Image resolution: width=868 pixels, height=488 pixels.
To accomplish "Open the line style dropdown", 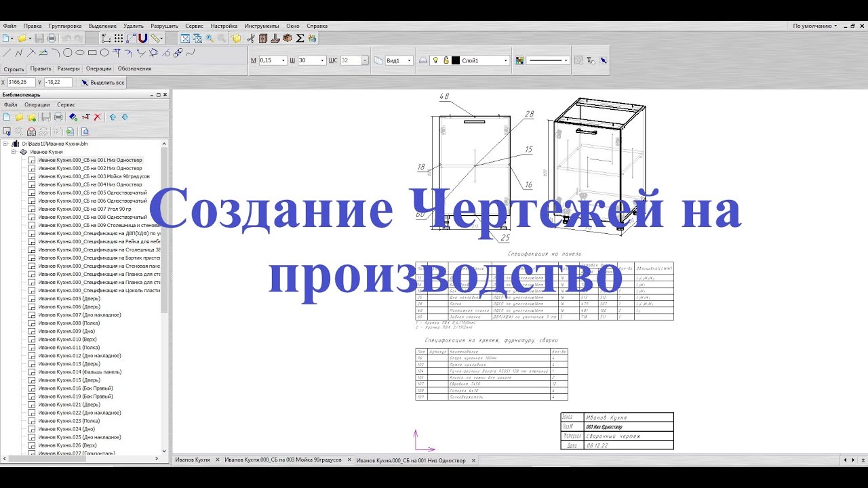I will coord(566,60).
